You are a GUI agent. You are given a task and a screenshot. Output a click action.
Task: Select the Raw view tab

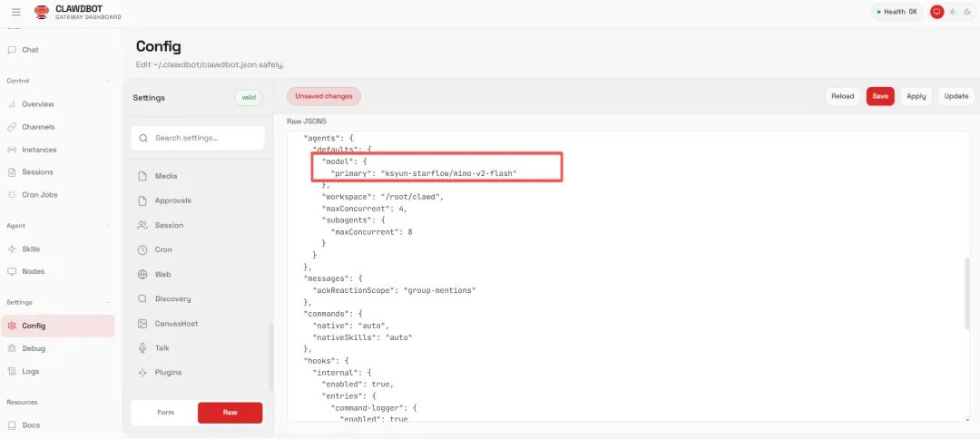[x=230, y=413]
